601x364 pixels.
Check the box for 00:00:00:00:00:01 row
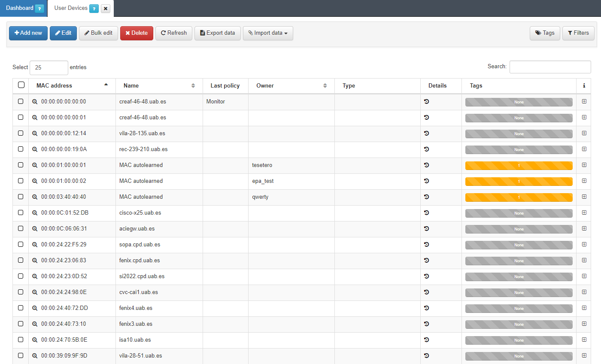pos(21,117)
